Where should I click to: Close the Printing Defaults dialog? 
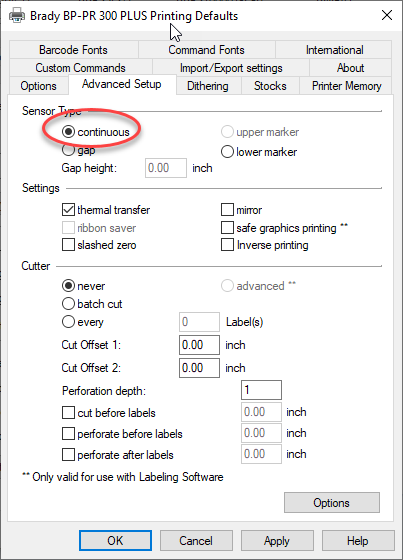387,15
